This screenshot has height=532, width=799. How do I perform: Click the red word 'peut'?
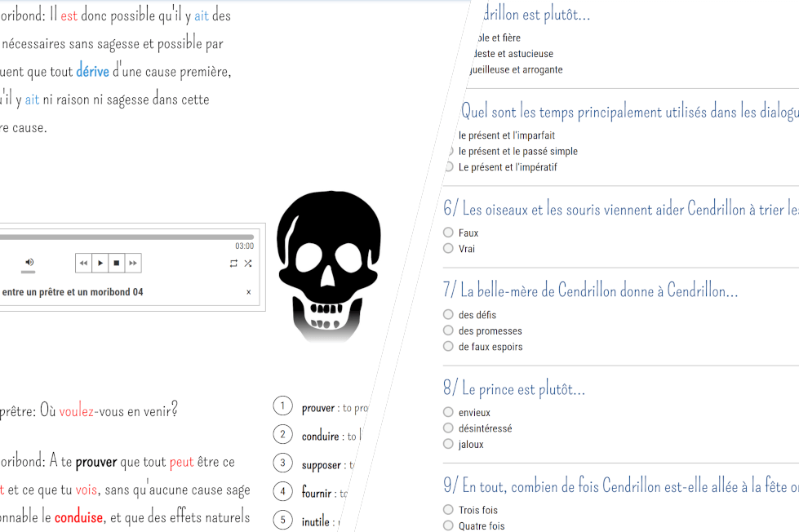click(x=181, y=462)
